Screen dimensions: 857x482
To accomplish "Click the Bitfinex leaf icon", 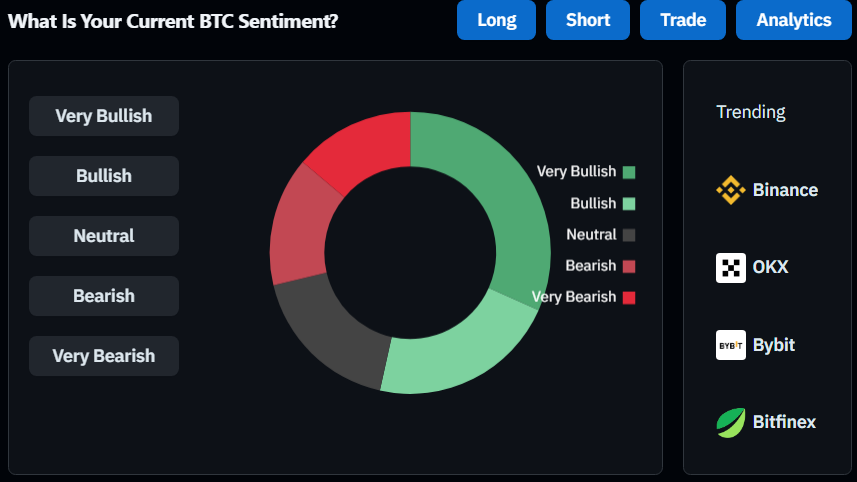I will tap(731, 422).
